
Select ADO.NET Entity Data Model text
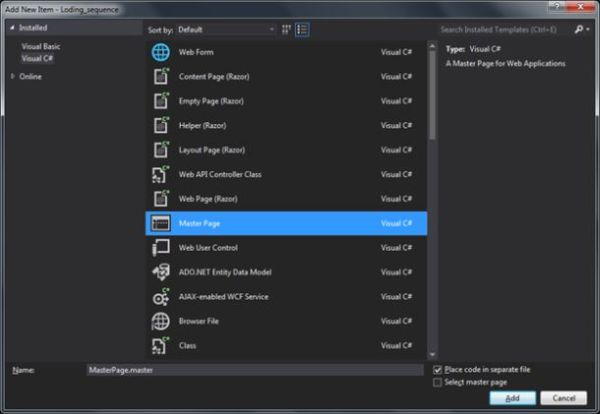pos(225,272)
